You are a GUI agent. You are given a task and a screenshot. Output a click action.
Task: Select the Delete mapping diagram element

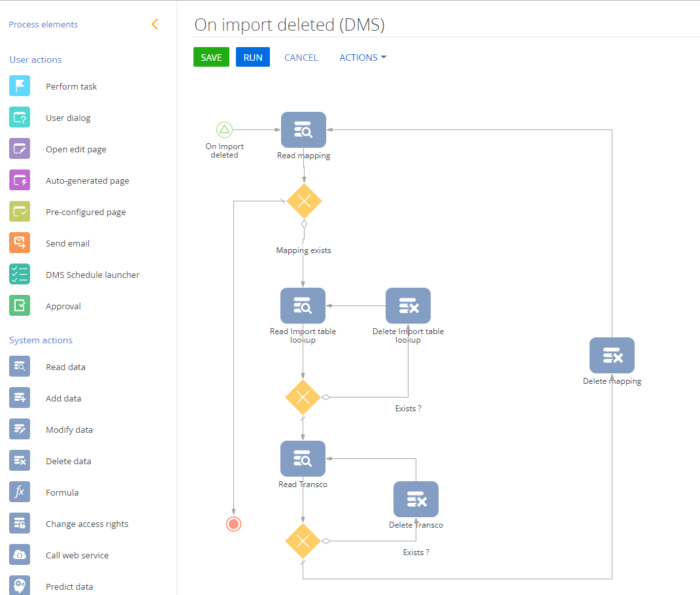point(612,355)
